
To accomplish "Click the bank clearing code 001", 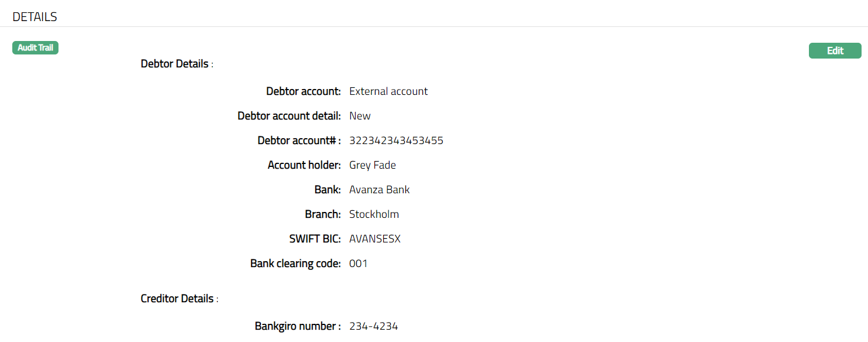I will [358, 264].
